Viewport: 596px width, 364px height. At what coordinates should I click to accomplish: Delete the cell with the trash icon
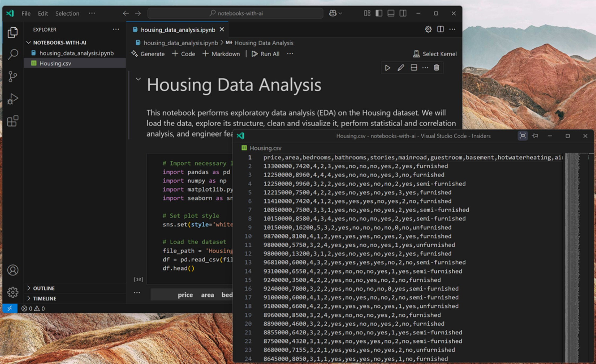point(437,68)
